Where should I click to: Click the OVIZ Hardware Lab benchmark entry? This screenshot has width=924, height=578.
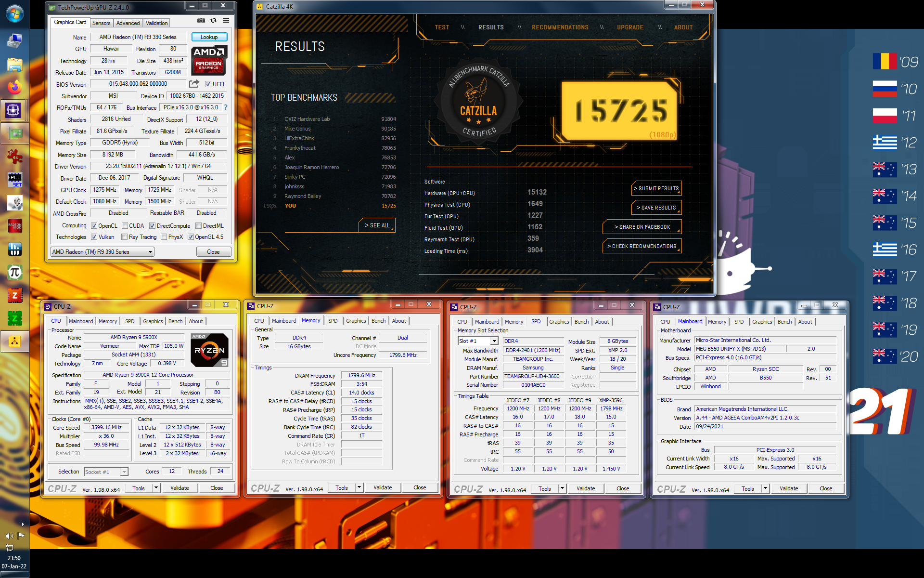tap(334, 119)
